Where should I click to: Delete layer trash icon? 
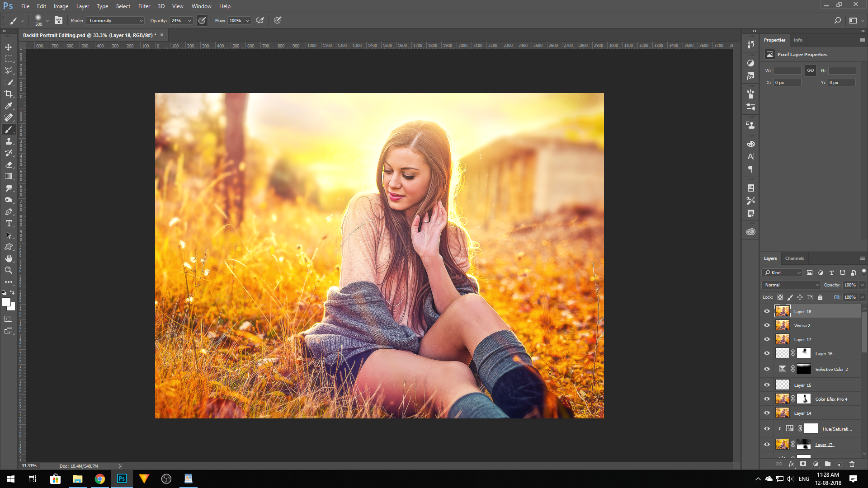tap(852, 464)
